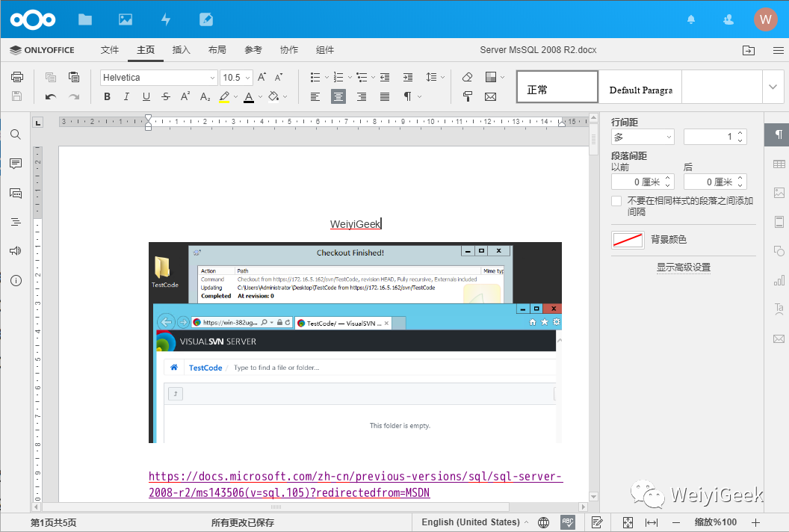
Task: Open the 背景颜色 background color swatch
Action: [x=628, y=240]
